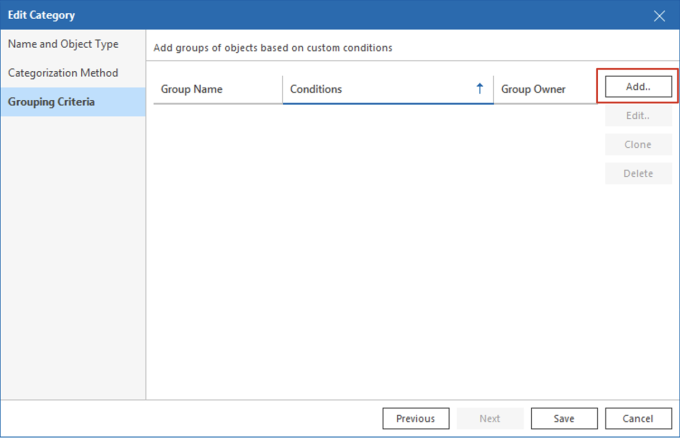Sort by the Group Owner column header
This screenshot has height=438, width=680.
(x=533, y=90)
